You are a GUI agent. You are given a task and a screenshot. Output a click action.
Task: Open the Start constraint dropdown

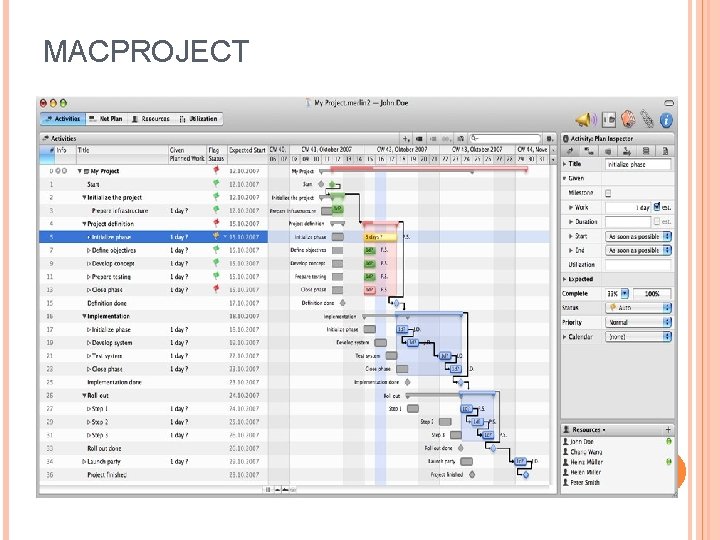point(638,236)
